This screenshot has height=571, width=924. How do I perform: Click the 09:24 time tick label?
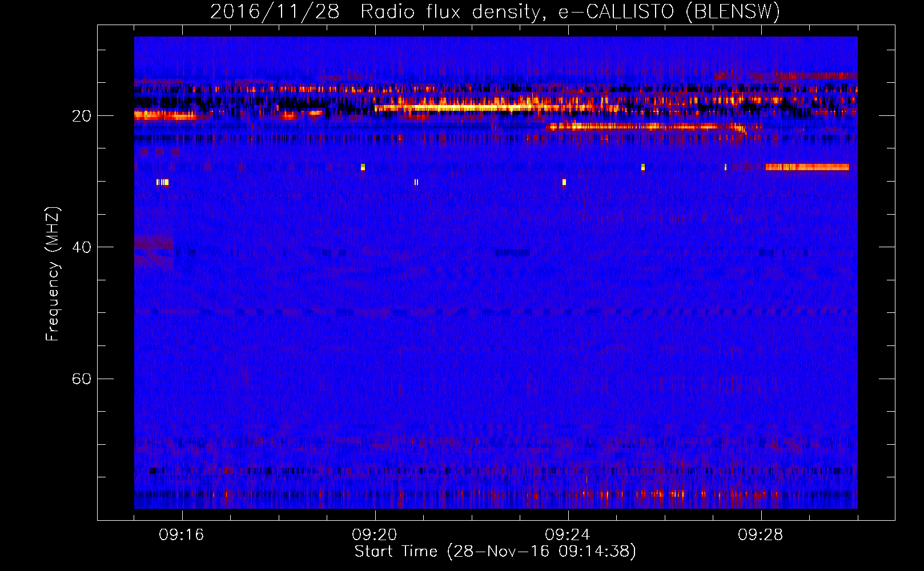(x=568, y=535)
